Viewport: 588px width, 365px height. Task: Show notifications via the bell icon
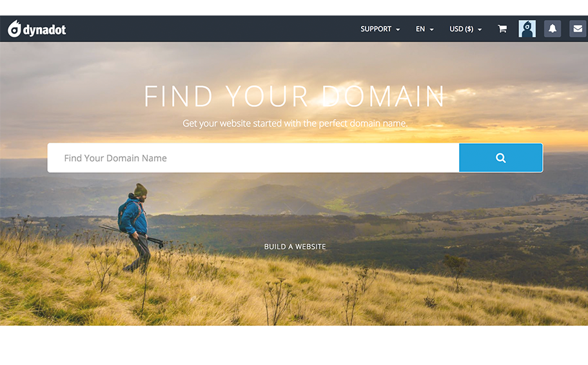pyautogui.click(x=553, y=29)
